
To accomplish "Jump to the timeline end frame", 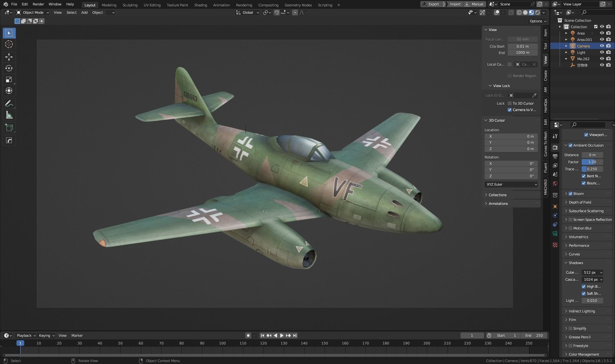I will 295,336.
